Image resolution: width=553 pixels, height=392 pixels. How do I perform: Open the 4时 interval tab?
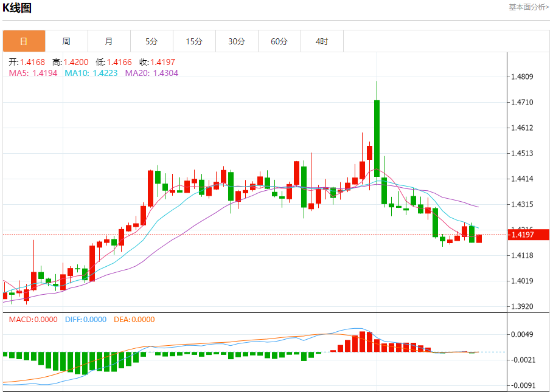click(322, 41)
